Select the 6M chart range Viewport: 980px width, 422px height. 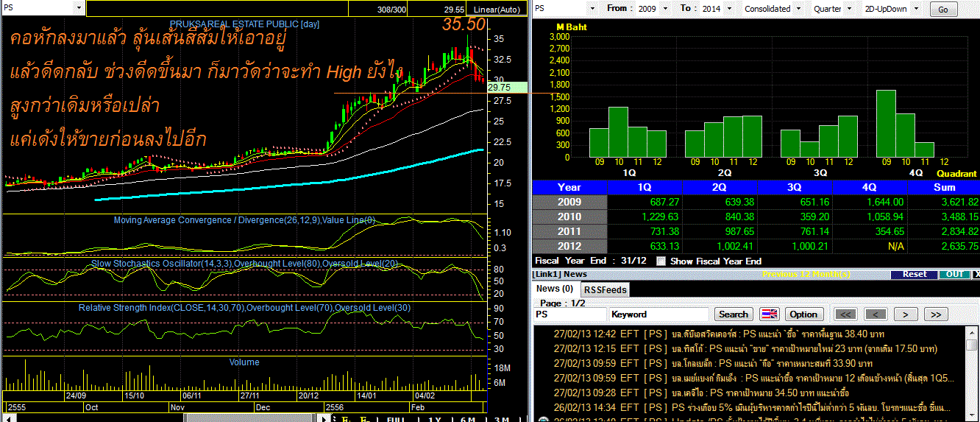pyautogui.click(x=467, y=419)
